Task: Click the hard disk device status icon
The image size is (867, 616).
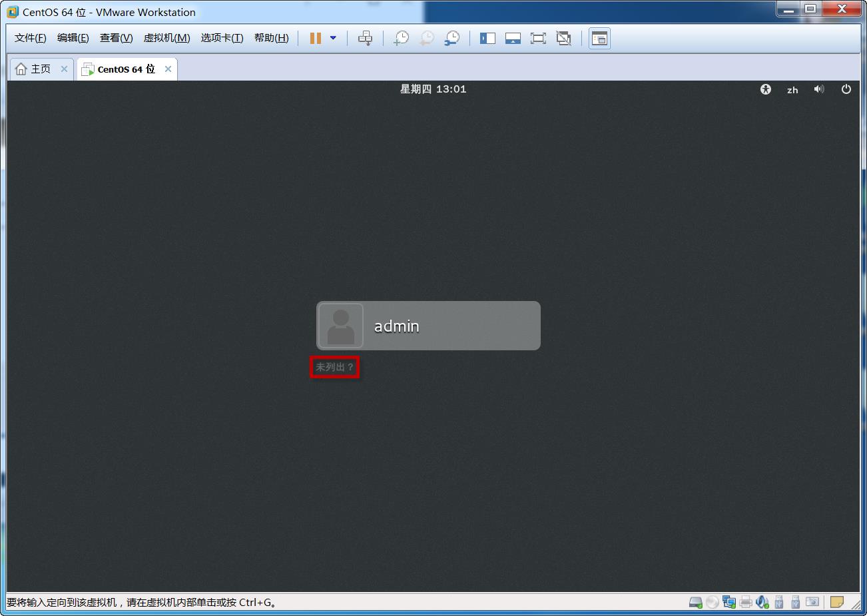Action: click(x=696, y=602)
